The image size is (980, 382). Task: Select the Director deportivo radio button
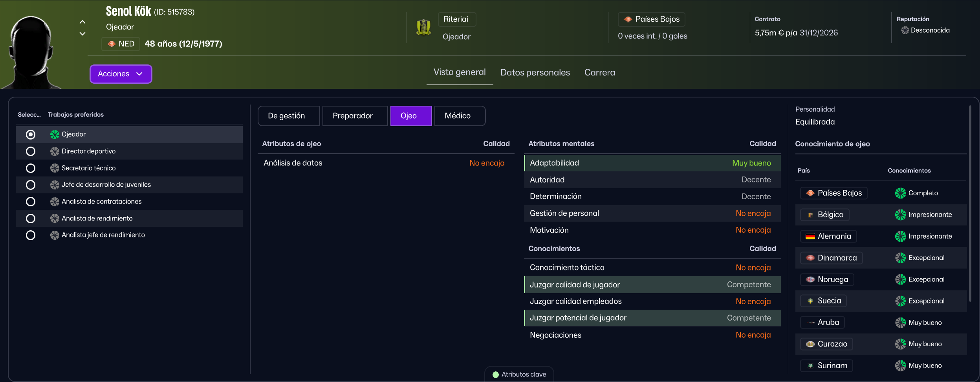(31, 151)
